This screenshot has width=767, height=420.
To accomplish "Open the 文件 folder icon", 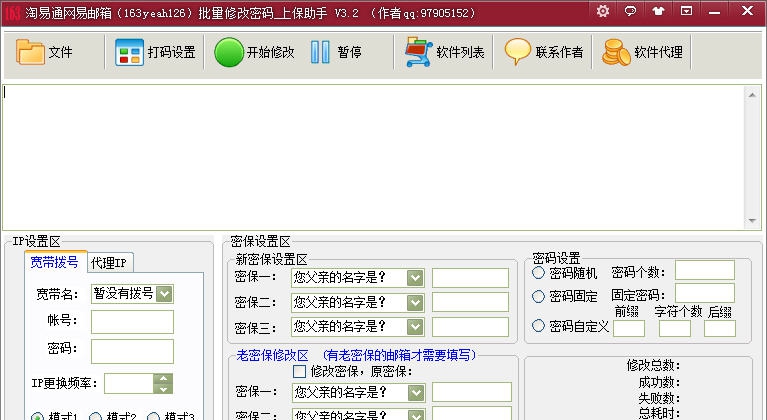I will [x=30, y=52].
